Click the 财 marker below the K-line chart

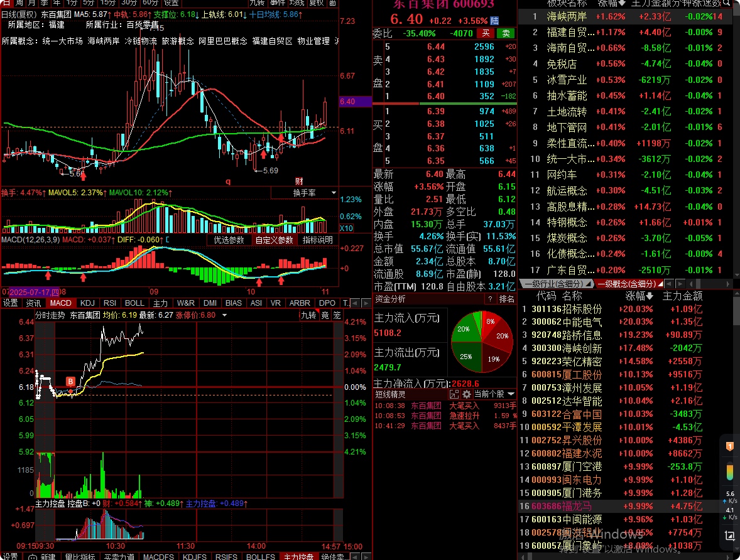coord(299,181)
